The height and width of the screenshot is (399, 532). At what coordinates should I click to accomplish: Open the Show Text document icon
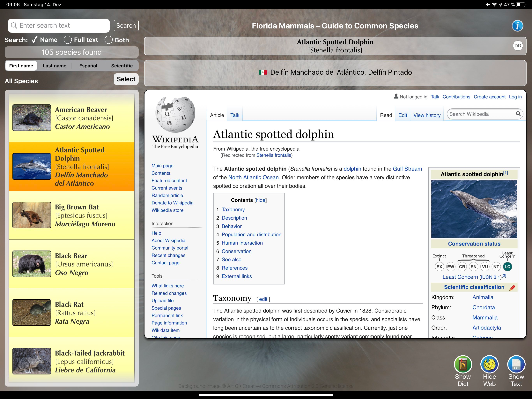(x=516, y=364)
